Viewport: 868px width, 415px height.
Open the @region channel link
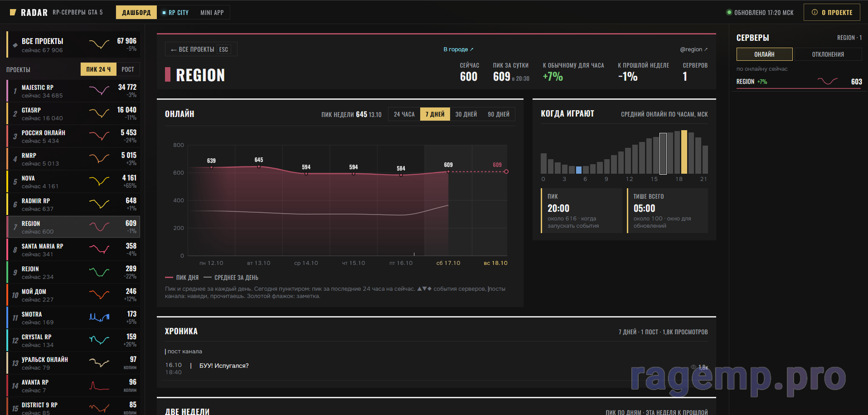point(693,49)
